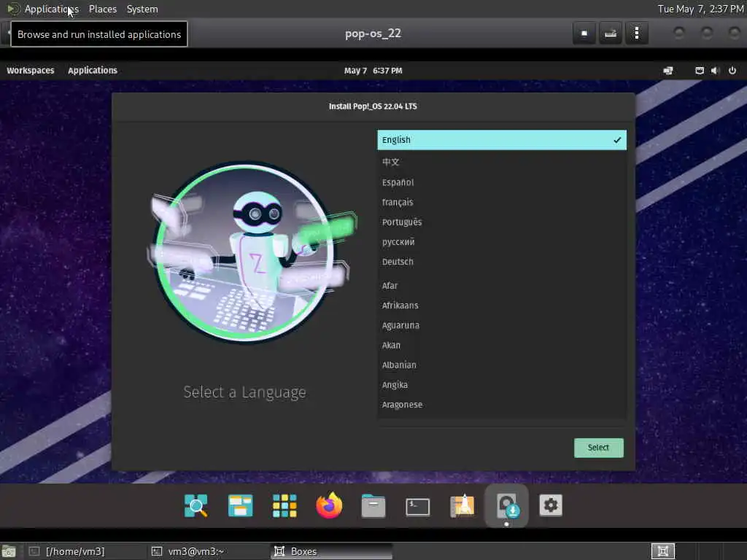
Task: Launch Firefox from the dock
Action: click(x=329, y=505)
